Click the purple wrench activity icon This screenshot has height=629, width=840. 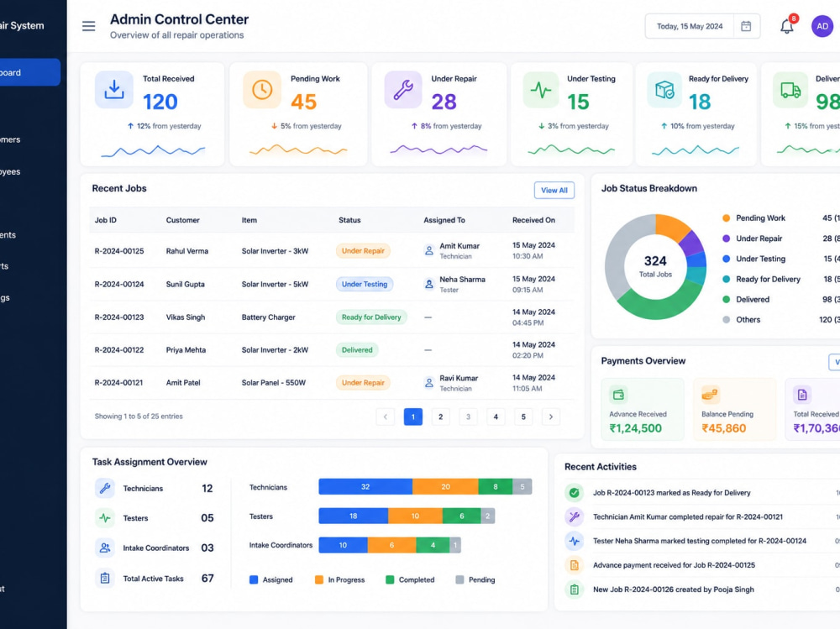[575, 516]
